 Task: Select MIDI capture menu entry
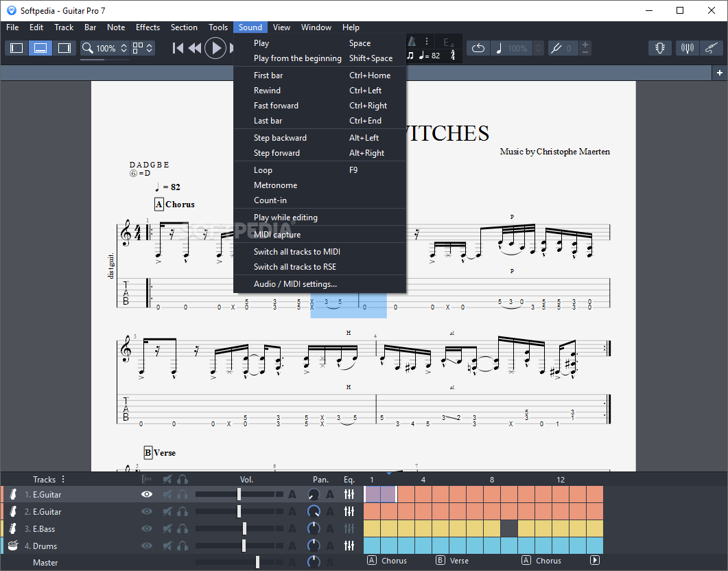click(x=320, y=235)
